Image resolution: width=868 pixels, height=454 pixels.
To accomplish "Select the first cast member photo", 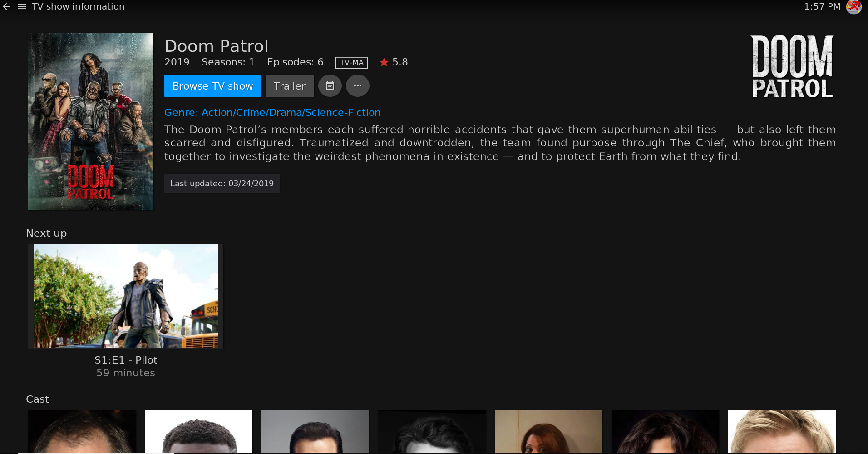I will (x=82, y=431).
